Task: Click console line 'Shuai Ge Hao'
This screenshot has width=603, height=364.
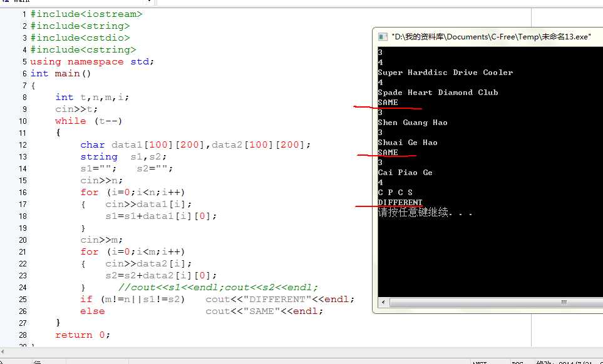Action: [x=408, y=143]
